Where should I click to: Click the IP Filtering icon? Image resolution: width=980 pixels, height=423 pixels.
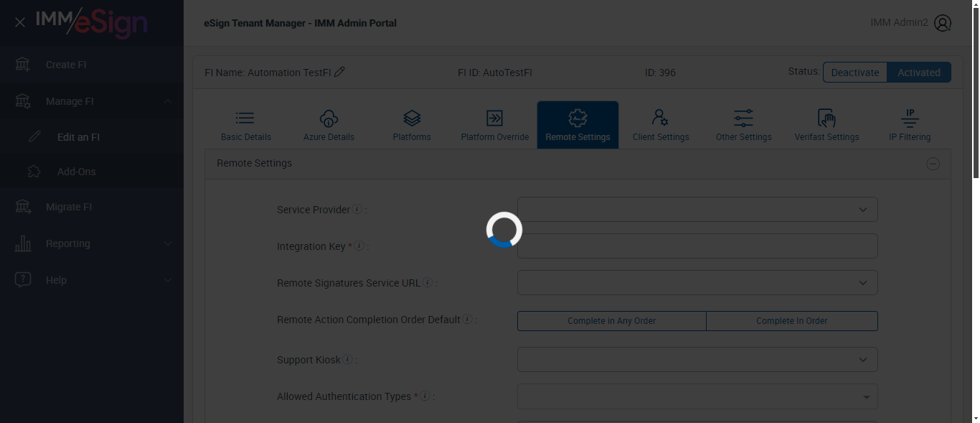[x=910, y=118]
